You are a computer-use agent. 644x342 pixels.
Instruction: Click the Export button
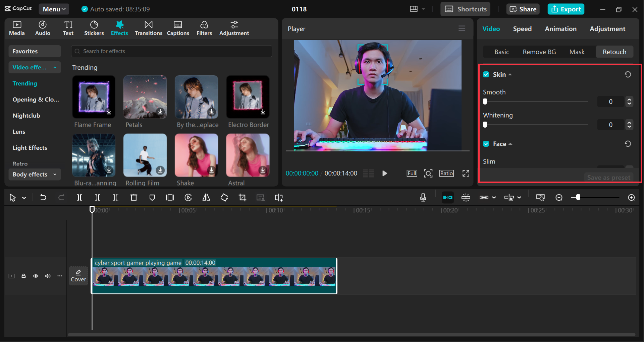point(566,9)
